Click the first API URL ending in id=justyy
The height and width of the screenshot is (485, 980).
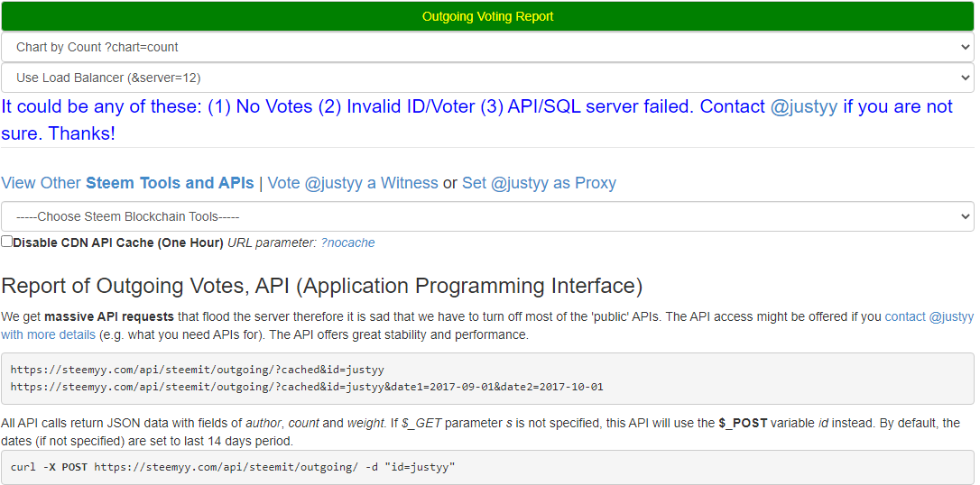[x=198, y=370]
